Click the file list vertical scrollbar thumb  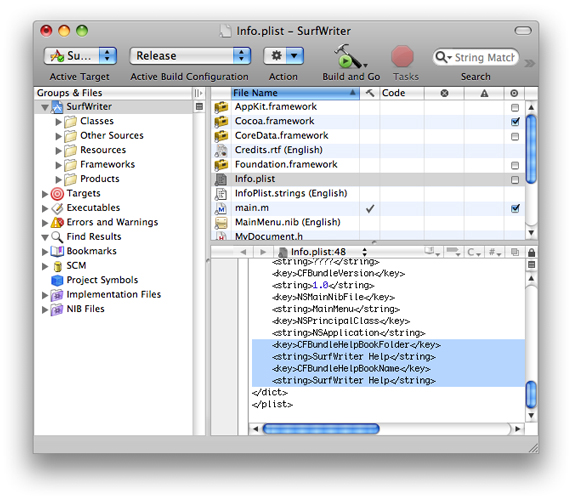click(x=531, y=149)
